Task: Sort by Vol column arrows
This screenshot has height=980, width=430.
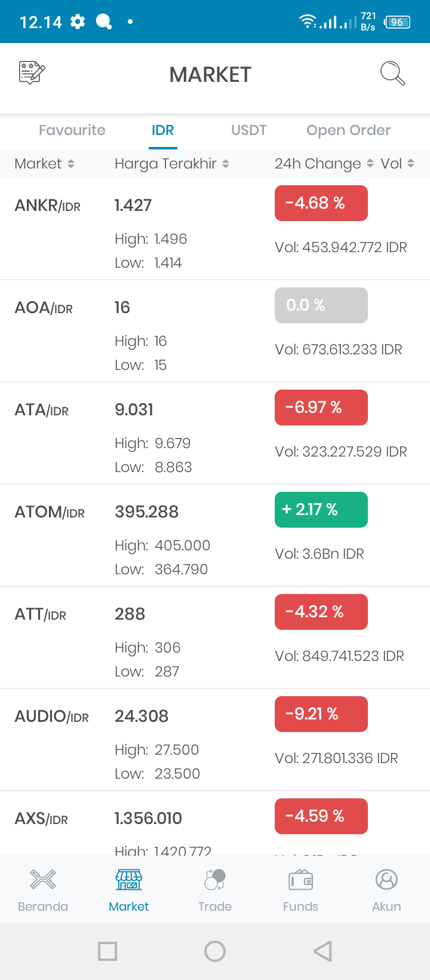Action: click(x=411, y=164)
